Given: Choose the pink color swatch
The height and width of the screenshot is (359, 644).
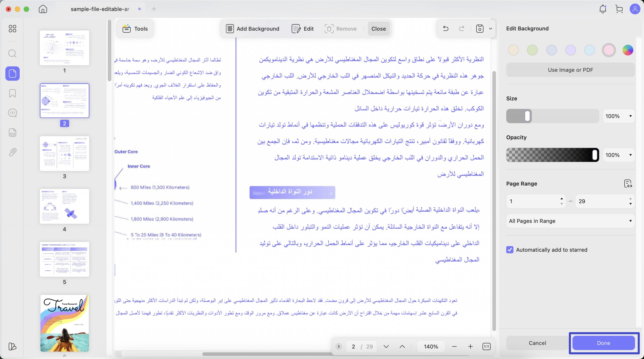Looking at the screenshot, I should tap(609, 50).
